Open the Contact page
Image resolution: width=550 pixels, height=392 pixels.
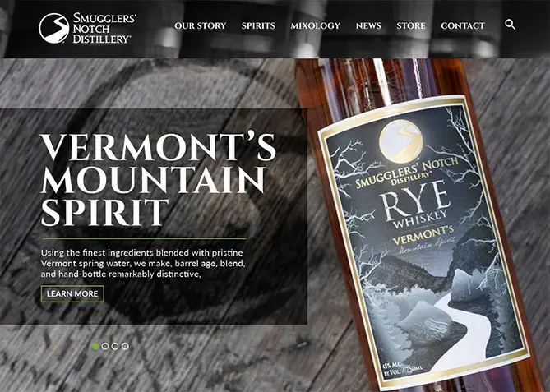463,26
